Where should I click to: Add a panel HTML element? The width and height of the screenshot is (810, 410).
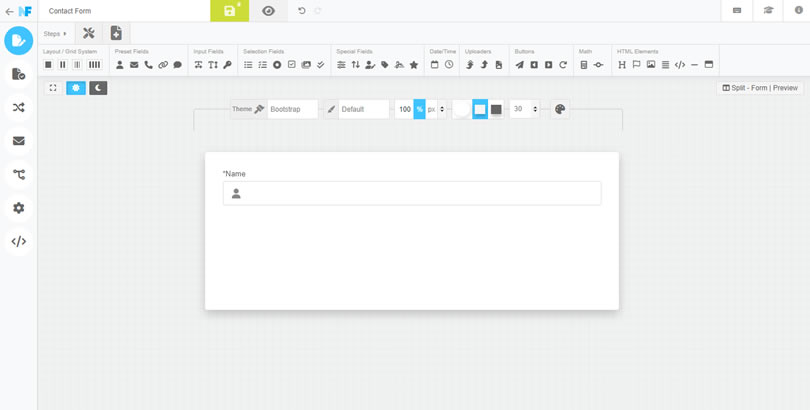pos(709,65)
